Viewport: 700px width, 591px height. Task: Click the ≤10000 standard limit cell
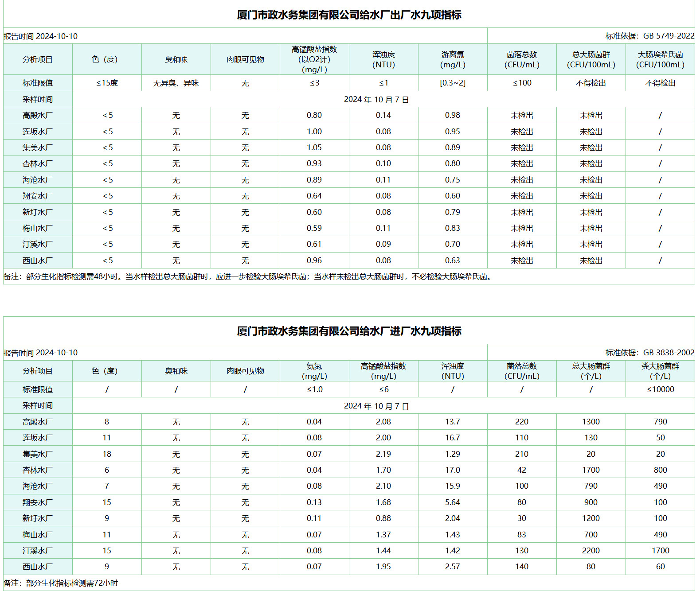click(x=660, y=389)
